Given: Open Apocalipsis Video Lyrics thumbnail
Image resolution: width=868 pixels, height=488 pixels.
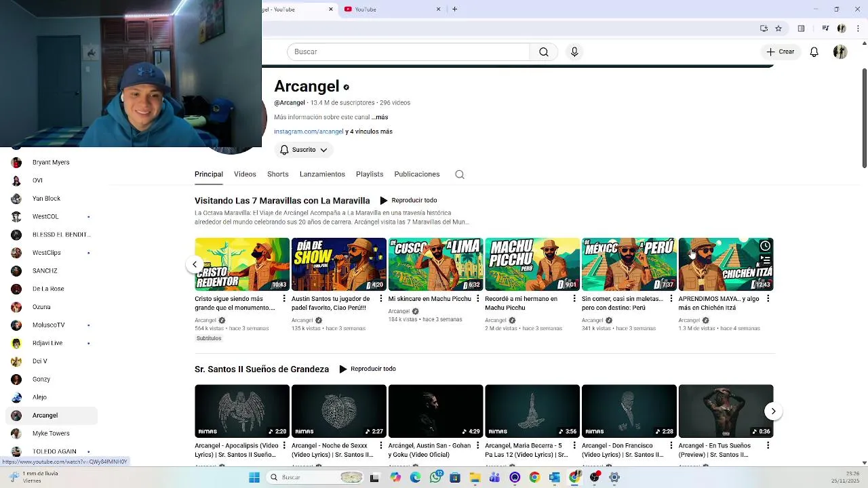Looking at the screenshot, I should coord(242,411).
